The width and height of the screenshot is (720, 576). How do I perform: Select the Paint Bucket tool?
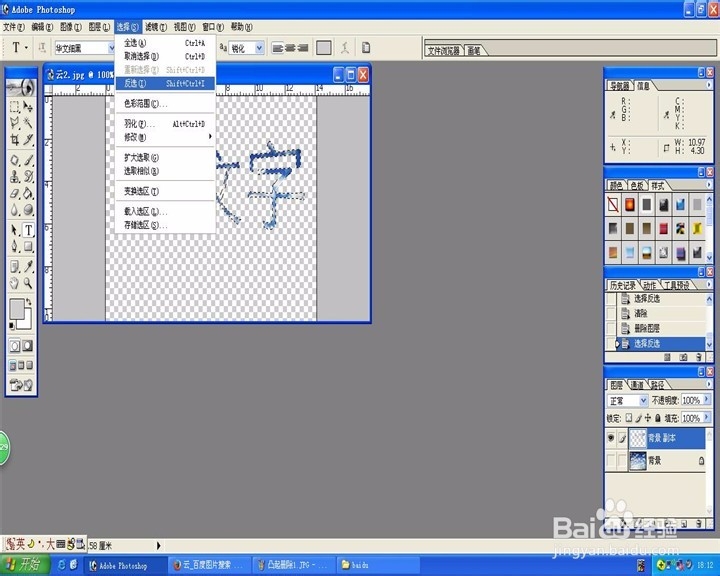28,193
